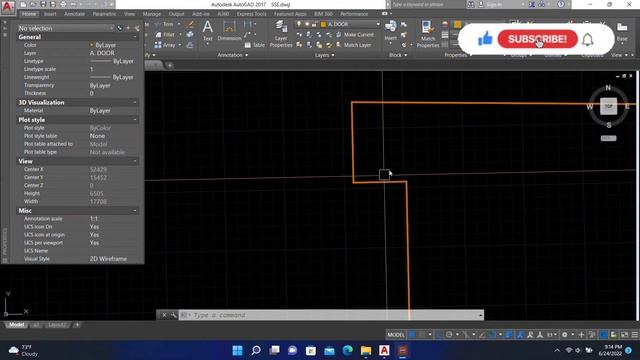Viewport: 640px width, 360px height.
Task: Select the Dimension tool
Action: tap(229, 31)
